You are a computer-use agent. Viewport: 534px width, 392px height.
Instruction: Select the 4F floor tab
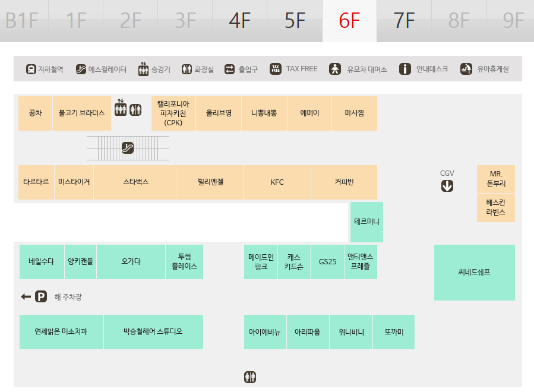240,21
